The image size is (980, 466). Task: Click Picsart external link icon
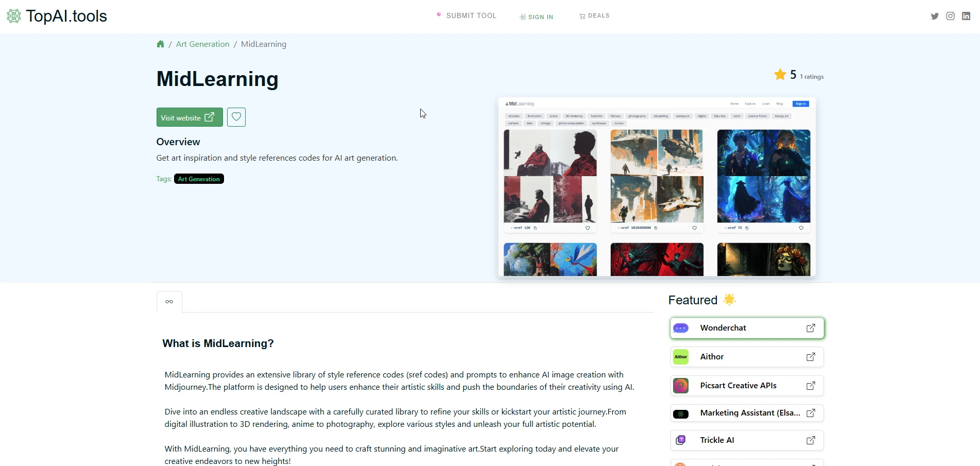811,386
